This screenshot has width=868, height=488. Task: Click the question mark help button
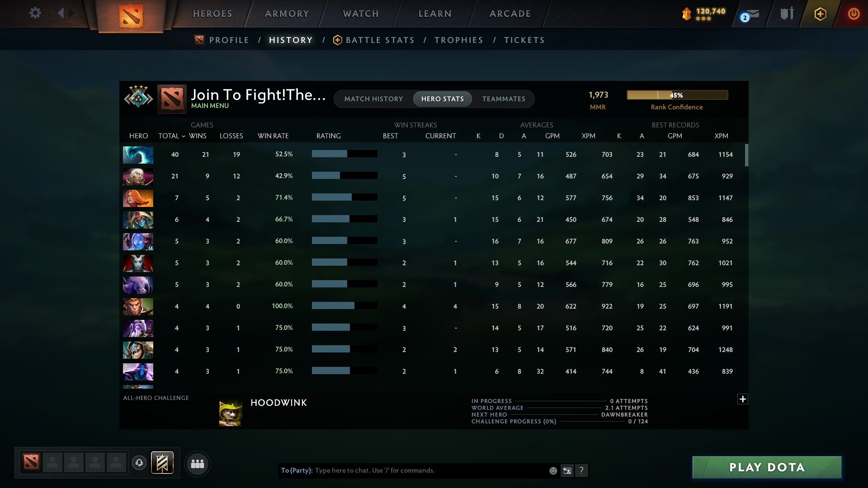(x=582, y=470)
